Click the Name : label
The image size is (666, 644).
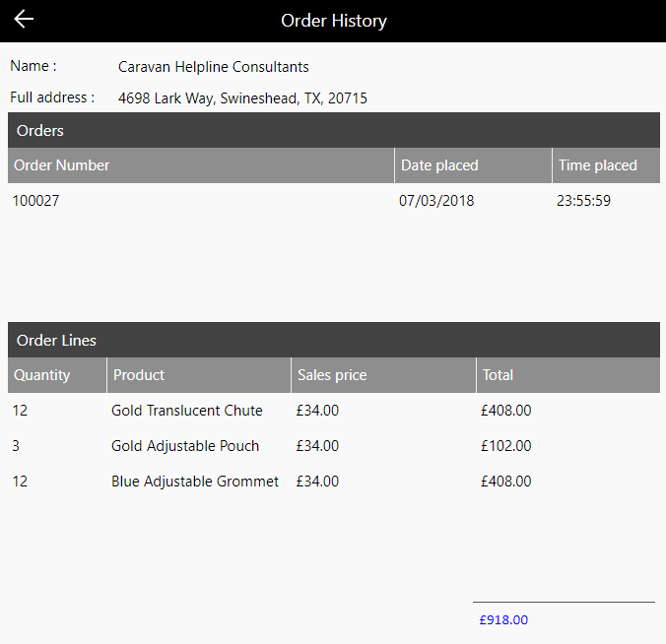pos(33,66)
